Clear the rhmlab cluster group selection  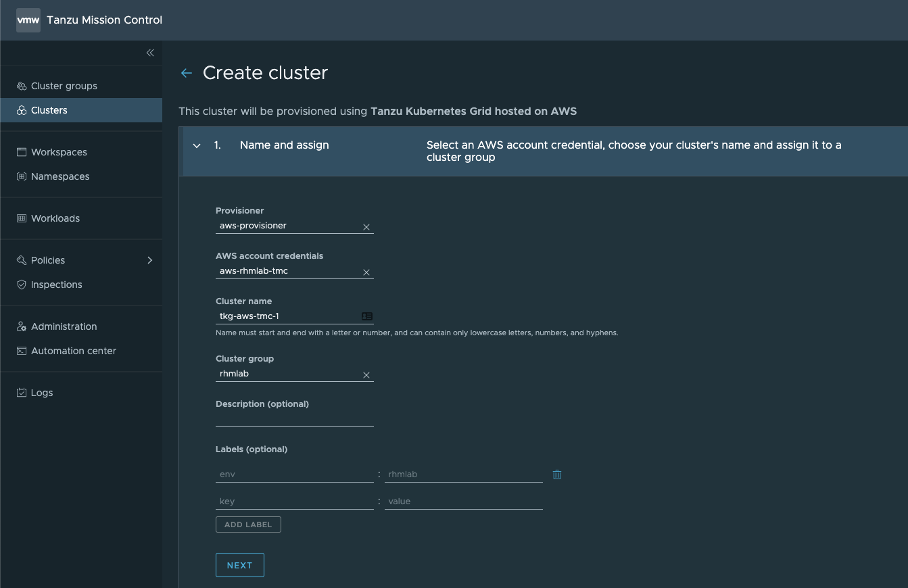point(366,375)
